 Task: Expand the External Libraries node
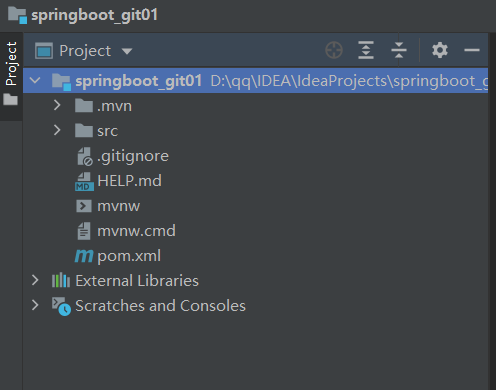(x=35, y=280)
